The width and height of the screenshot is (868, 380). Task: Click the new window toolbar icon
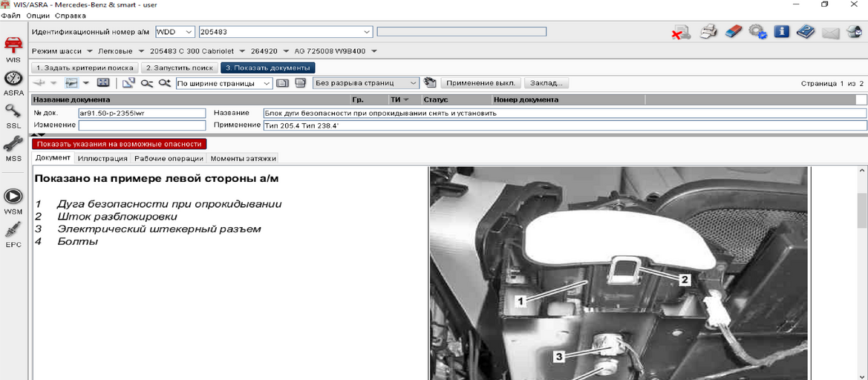[128, 83]
